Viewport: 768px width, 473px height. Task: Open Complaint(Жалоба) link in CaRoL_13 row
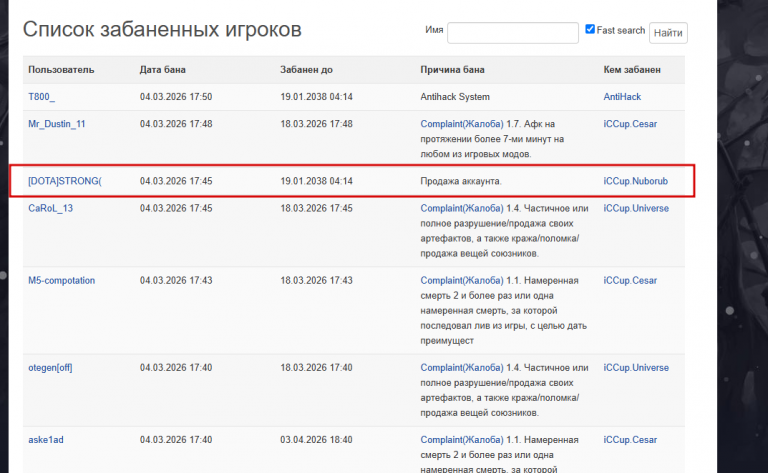[462, 208]
